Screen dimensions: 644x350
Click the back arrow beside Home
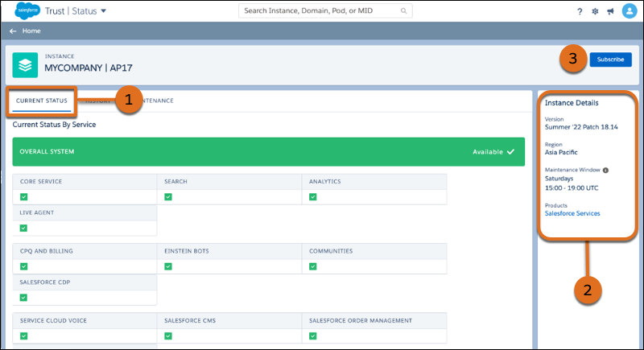(x=12, y=31)
